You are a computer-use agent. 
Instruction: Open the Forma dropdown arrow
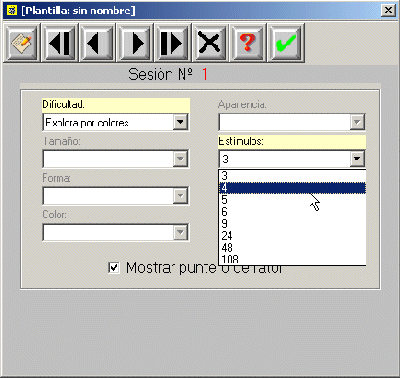pos(180,195)
